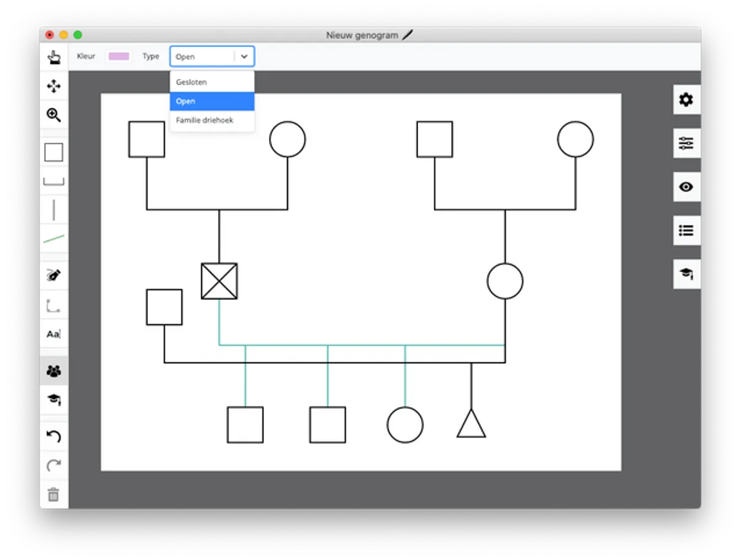Click the zoom magnifier tool
This screenshot has height=560, width=740.
click(54, 115)
